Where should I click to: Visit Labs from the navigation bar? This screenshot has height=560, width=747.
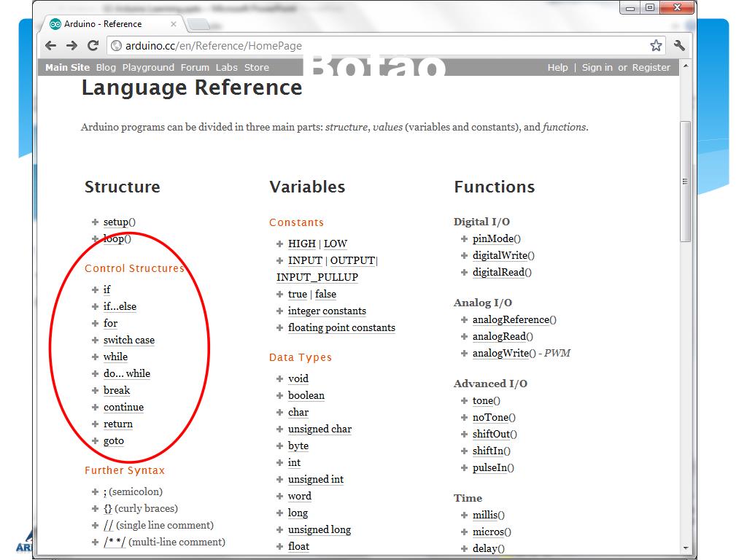pyautogui.click(x=226, y=68)
